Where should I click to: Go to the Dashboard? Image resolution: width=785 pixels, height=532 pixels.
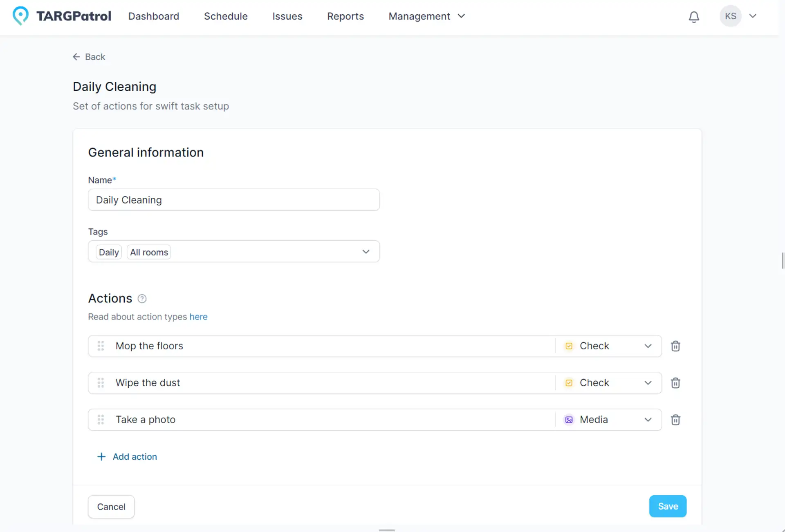154,16
